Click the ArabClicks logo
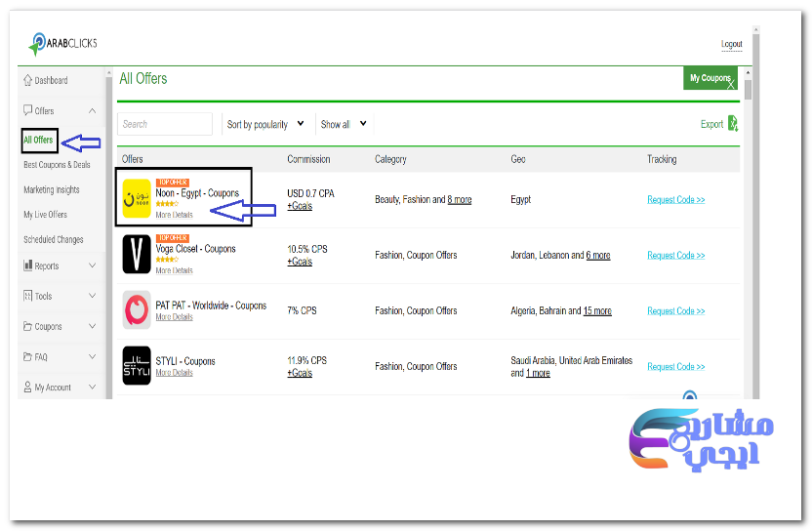 coord(62,44)
